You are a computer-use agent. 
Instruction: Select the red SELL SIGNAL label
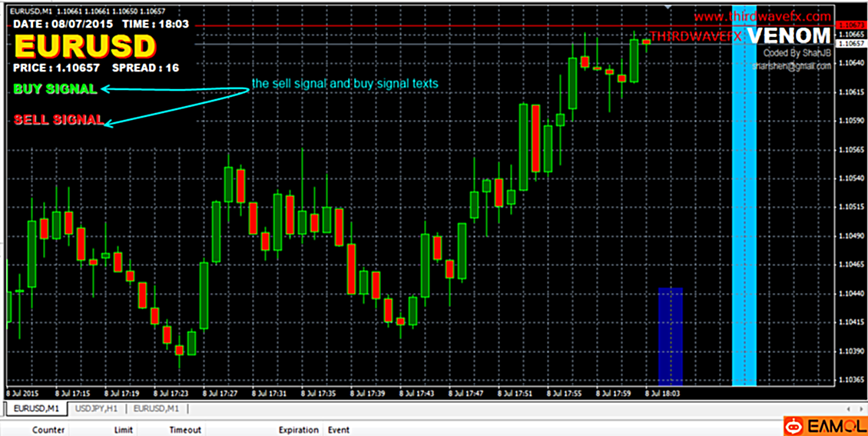(58, 119)
